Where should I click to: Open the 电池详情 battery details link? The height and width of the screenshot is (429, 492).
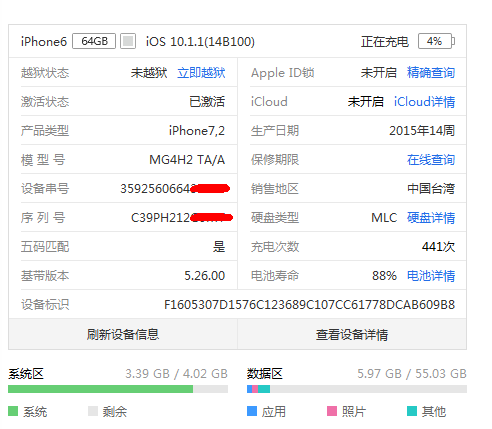pos(431,276)
